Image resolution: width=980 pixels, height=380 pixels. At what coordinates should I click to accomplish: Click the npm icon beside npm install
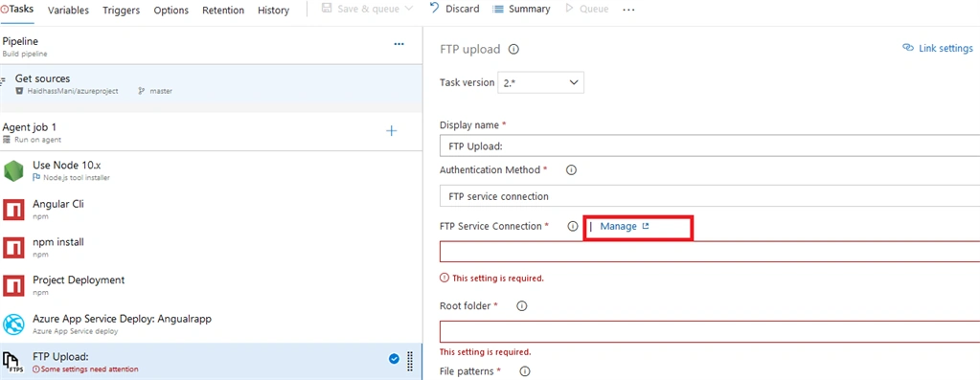pyautogui.click(x=13, y=247)
